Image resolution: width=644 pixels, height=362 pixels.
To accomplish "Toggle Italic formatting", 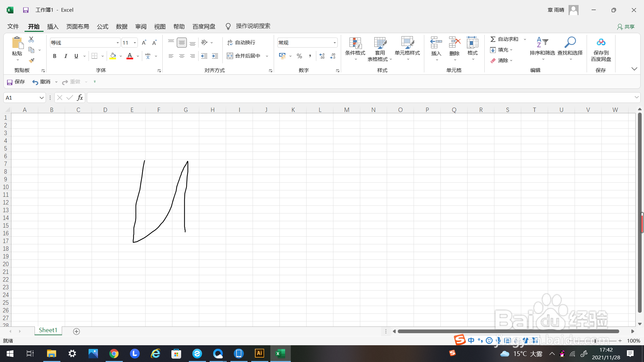I will (66, 56).
